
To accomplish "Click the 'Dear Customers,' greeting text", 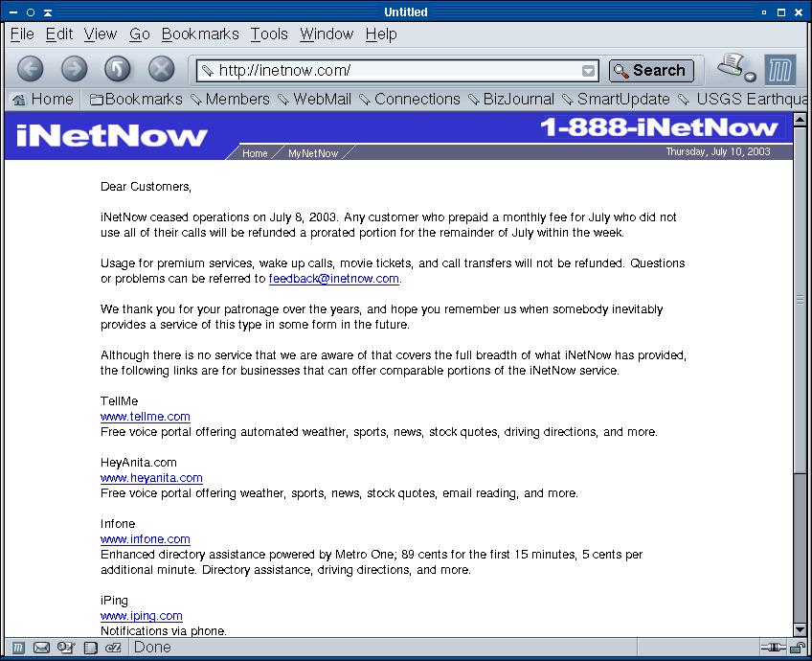I will click(x=147, y=187).
